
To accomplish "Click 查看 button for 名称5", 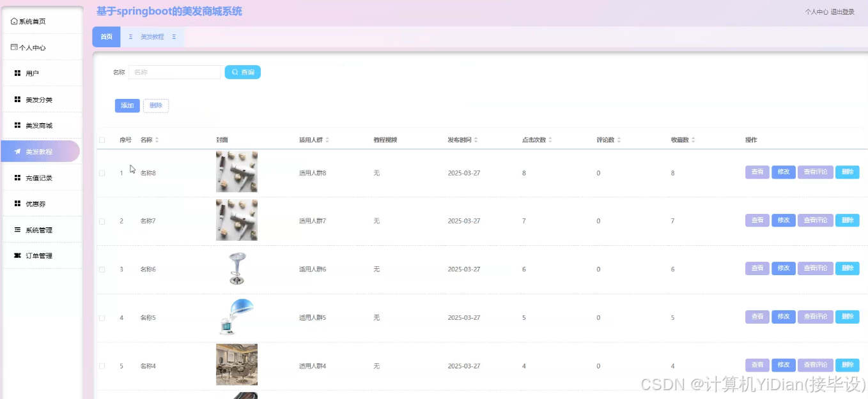I will 757,317.
